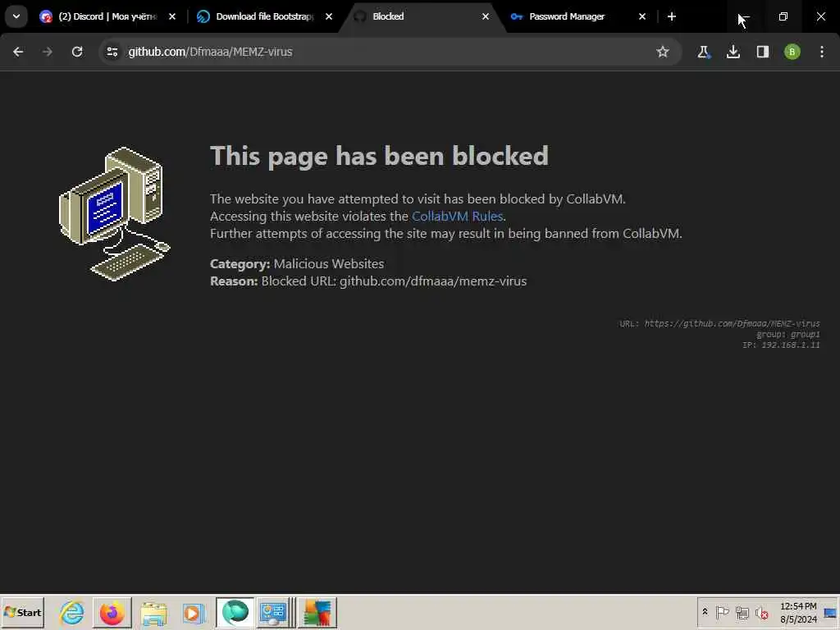Open the green profile avatar menu
This screenshot has width=840, height=630.
(x=792, y=52)
